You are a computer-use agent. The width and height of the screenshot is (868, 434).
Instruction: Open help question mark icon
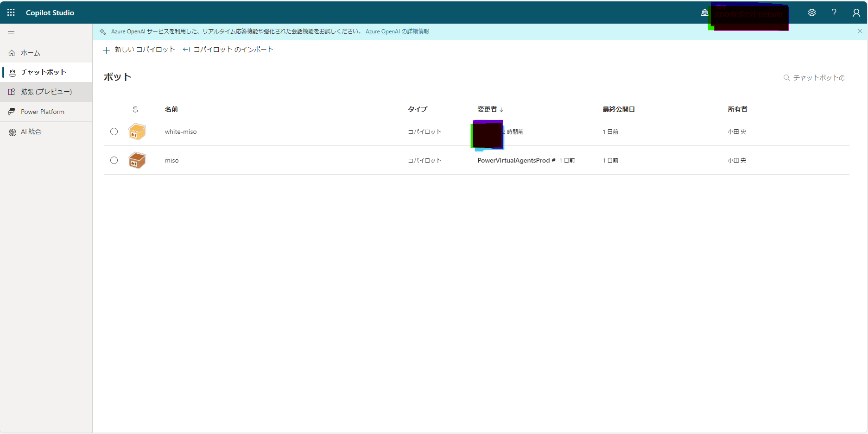tap(834, 13)
